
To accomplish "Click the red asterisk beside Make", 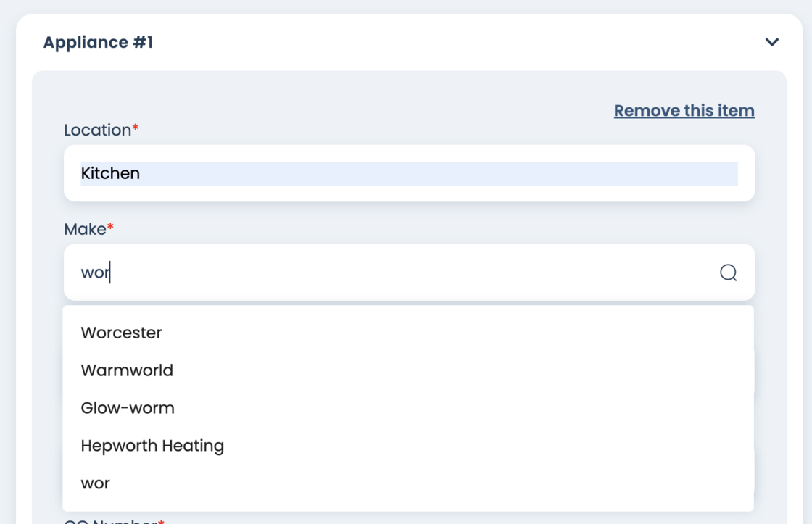I will [x=111, y=228].
